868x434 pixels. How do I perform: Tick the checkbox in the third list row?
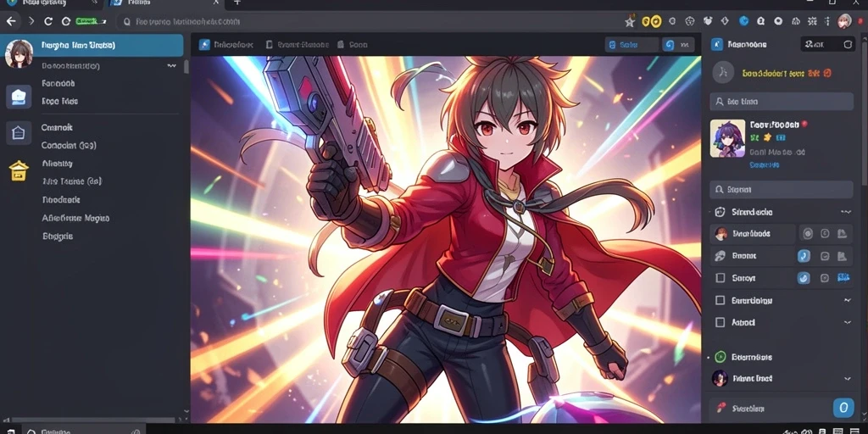tap(721, 278)
